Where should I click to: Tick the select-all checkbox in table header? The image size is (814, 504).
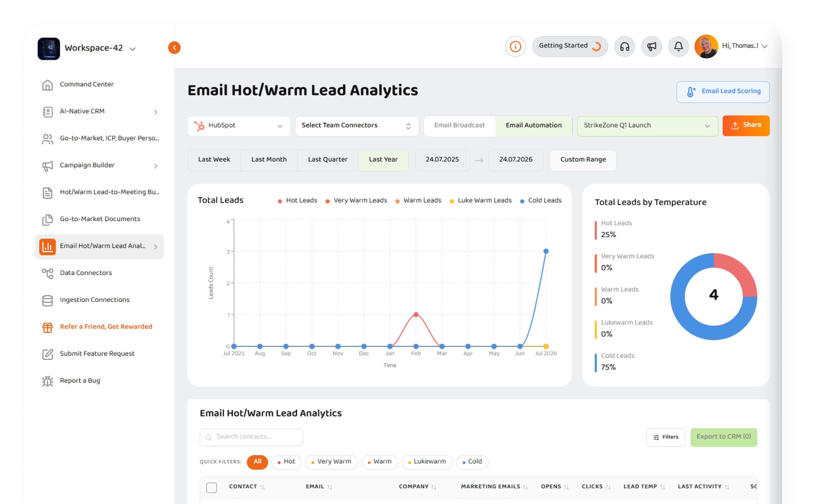coord(212,487)
